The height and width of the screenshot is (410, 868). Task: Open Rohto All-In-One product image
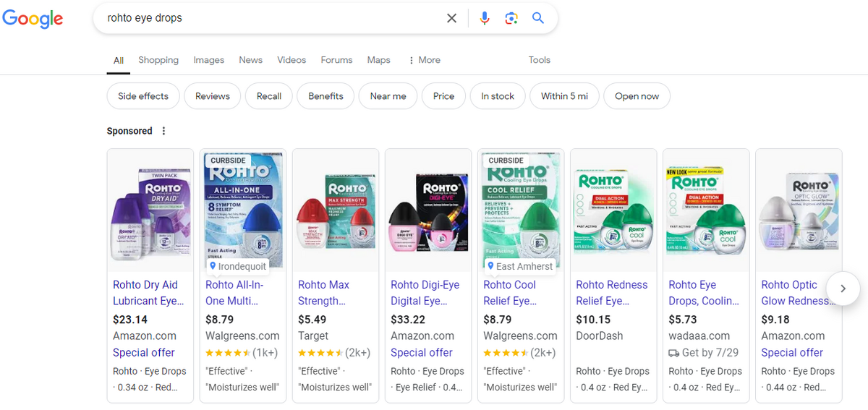pos(243,210)
